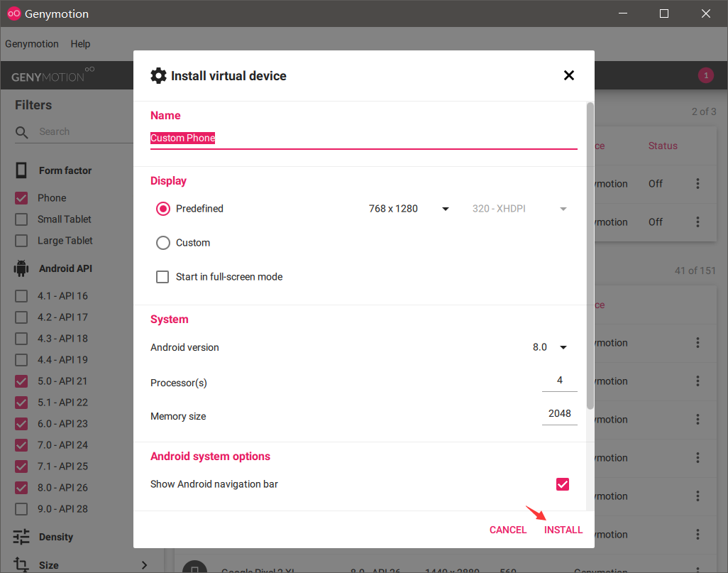The width and height of the screenshot is (728, 573).
Task: Click the Size crop icon
Action: [x=21, y=564]
